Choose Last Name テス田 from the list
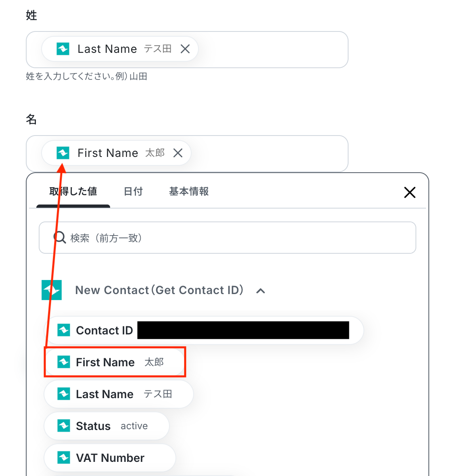This screenshot has height=476, width=451. 119,394
